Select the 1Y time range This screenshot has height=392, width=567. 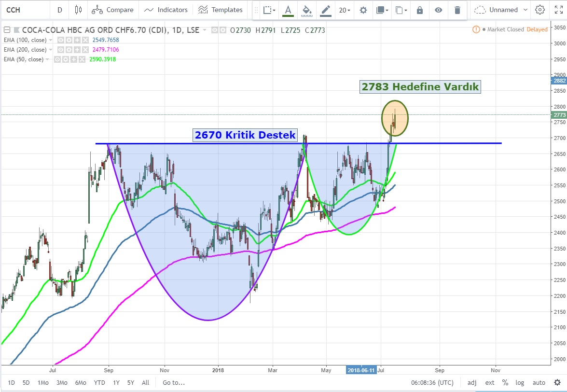(x=116, y=383)
